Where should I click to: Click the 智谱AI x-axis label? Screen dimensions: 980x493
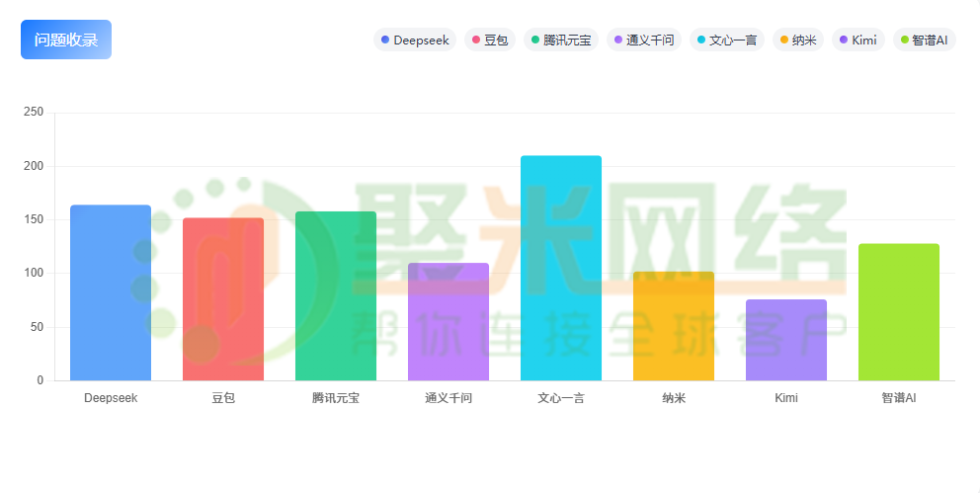[x=899, y=398]
